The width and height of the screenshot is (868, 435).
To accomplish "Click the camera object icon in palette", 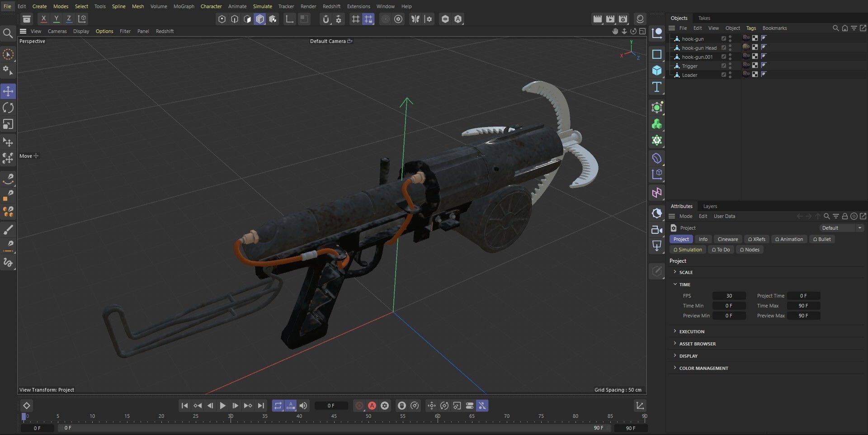I will pyautogui.click(x=657, y=230).
